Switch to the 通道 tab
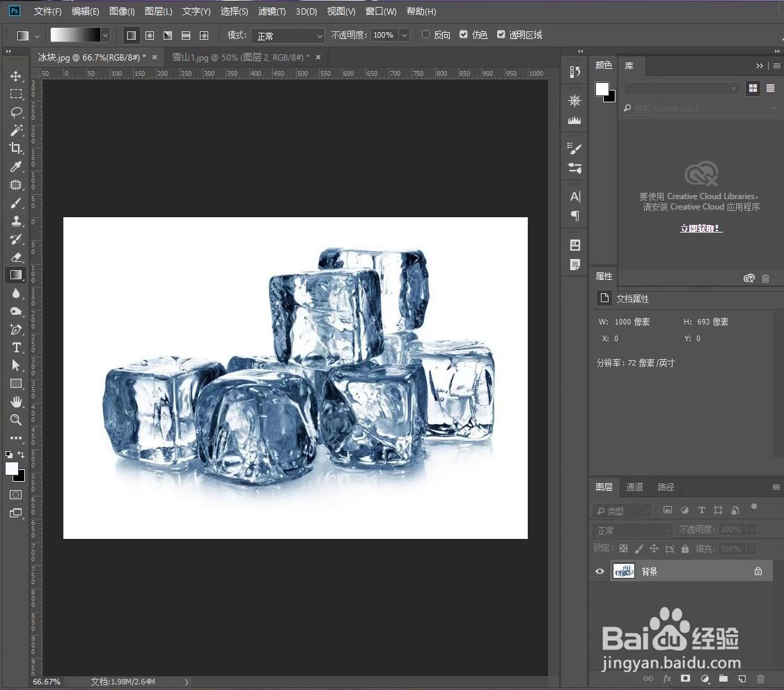Viewport: 784px width, 690px height. 634,487
